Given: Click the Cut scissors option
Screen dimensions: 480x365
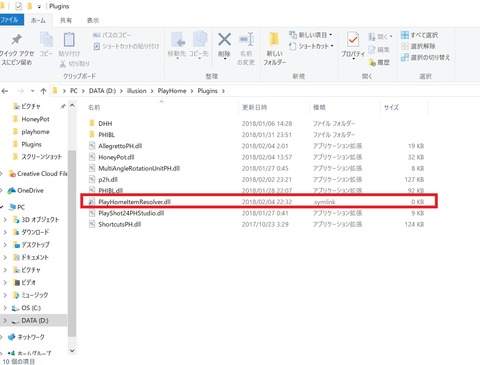Looking at the screenshot, I should 75,64.
